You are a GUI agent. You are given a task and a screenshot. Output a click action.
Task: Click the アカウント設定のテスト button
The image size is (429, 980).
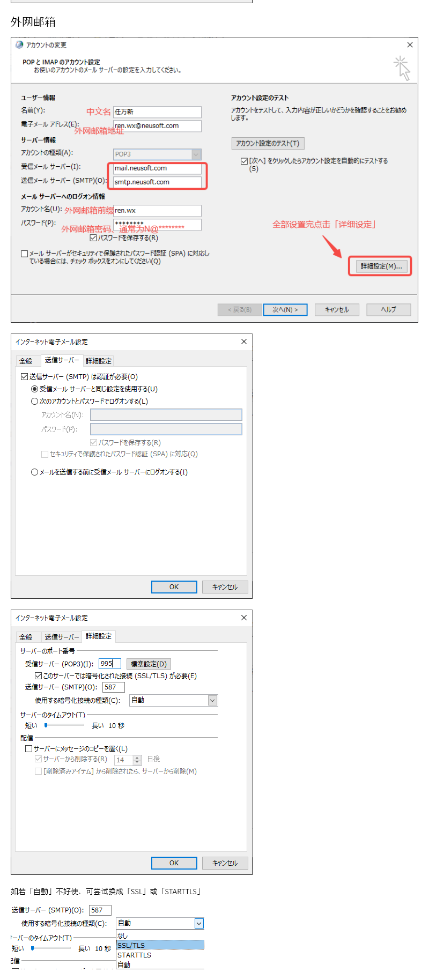pyautogui.click(x=268, y=144)
